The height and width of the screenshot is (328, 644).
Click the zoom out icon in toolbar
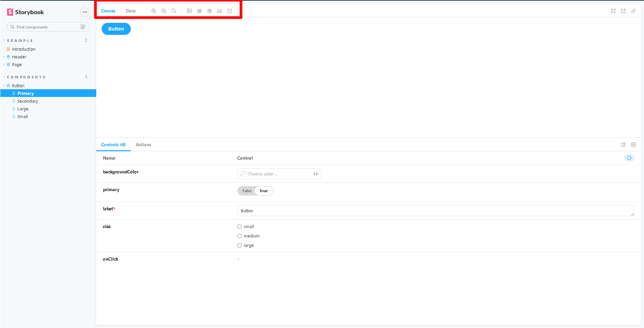[x=164, y=11]
